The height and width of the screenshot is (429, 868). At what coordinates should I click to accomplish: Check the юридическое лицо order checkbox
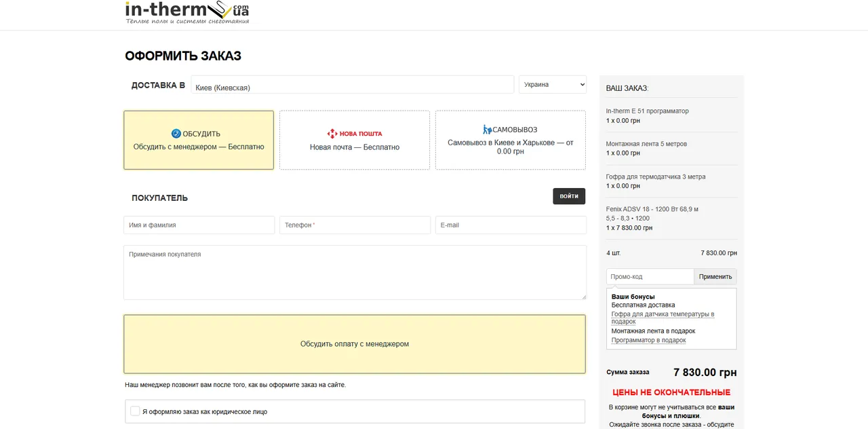pyautogui.click(x=135, y=411)
